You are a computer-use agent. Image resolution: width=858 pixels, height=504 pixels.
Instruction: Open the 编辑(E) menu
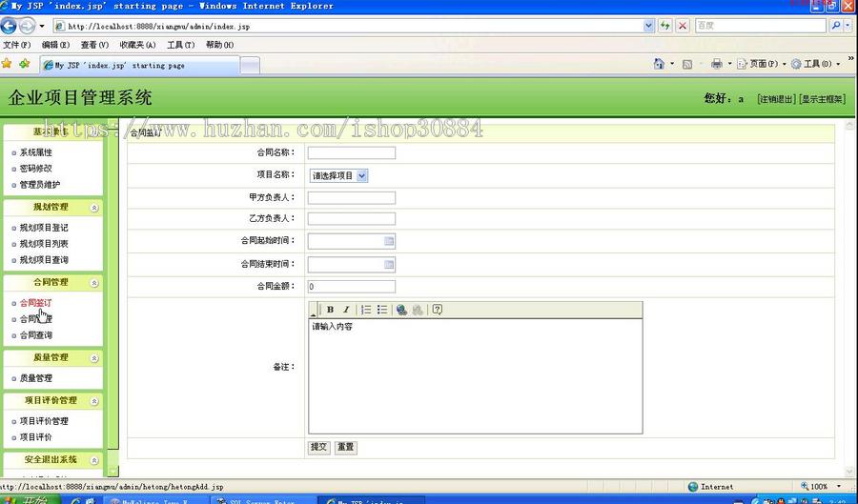[56, 45]
